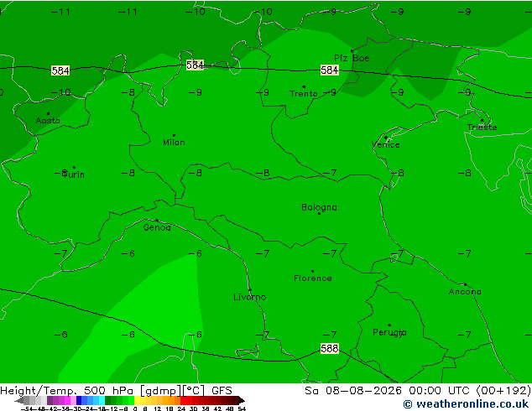The width and height of the screenshot is (532, 411).
Task: Click the Venice city label
Action: tap(385, 145)
